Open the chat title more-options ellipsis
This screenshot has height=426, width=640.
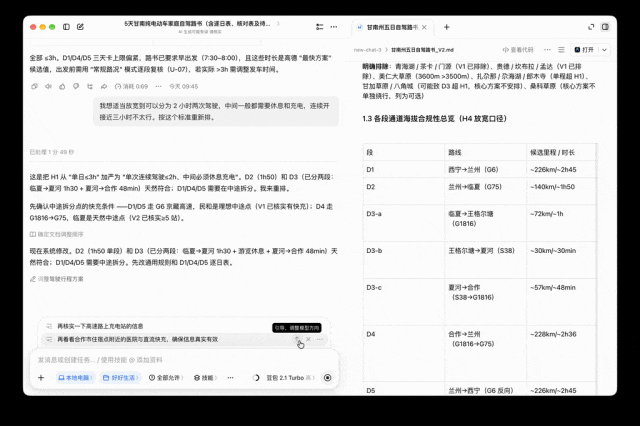(334, 27)
